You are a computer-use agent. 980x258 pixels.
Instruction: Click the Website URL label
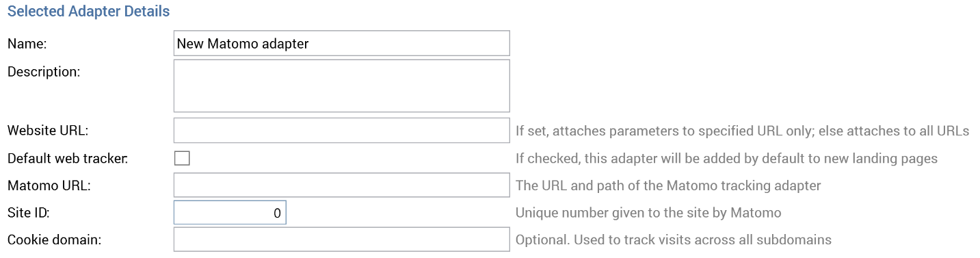(x=48, y=130)
